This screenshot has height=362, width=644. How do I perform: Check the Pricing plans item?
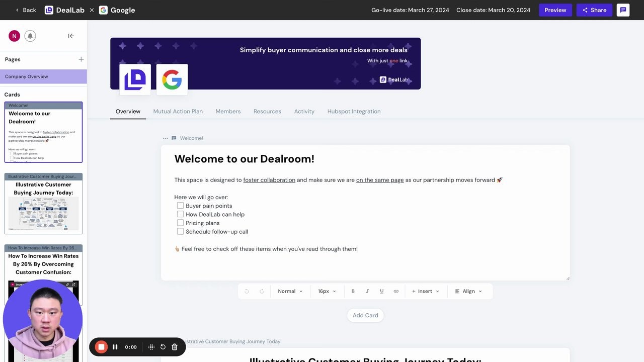click(180, 222)
